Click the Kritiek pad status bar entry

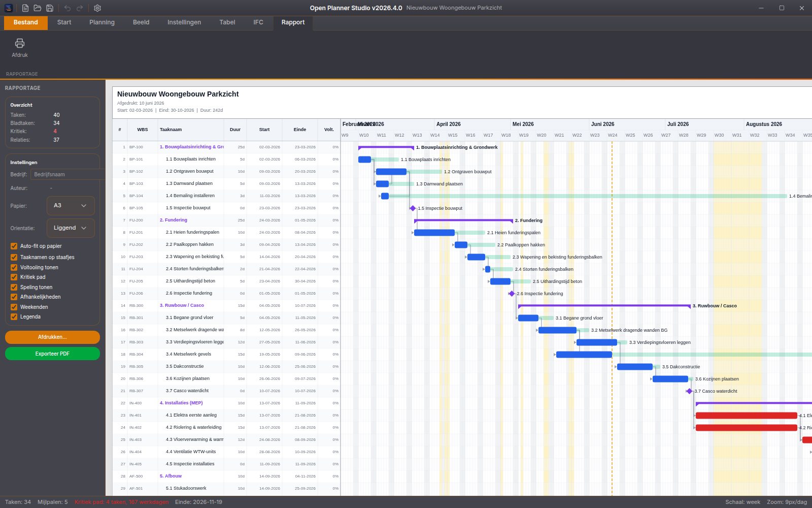coord(121,502)
